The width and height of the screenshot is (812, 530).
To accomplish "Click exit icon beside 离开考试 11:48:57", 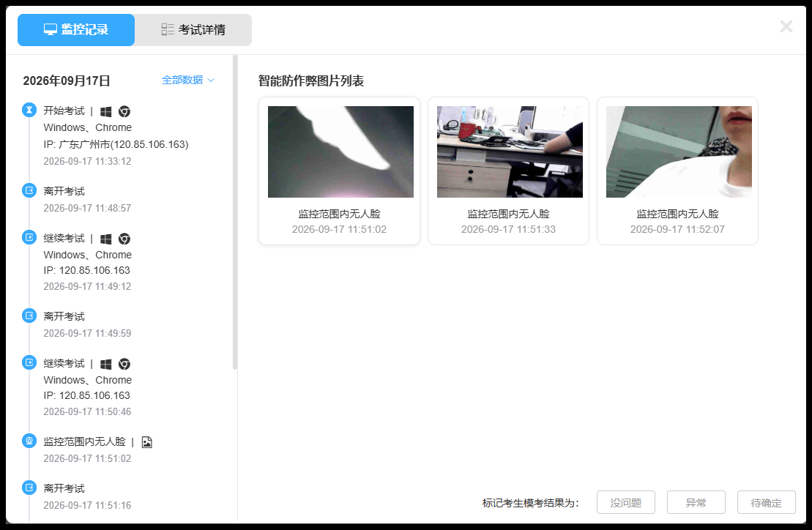I will pyautogui.click(x=29, y=190).
